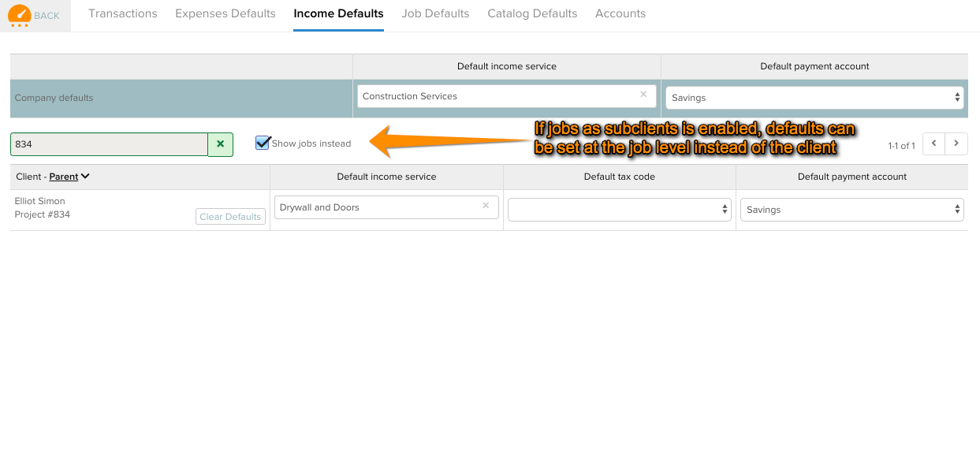Click the orange gauge logo icon
This screenshot has height=462, width=980.
point(19,16)
